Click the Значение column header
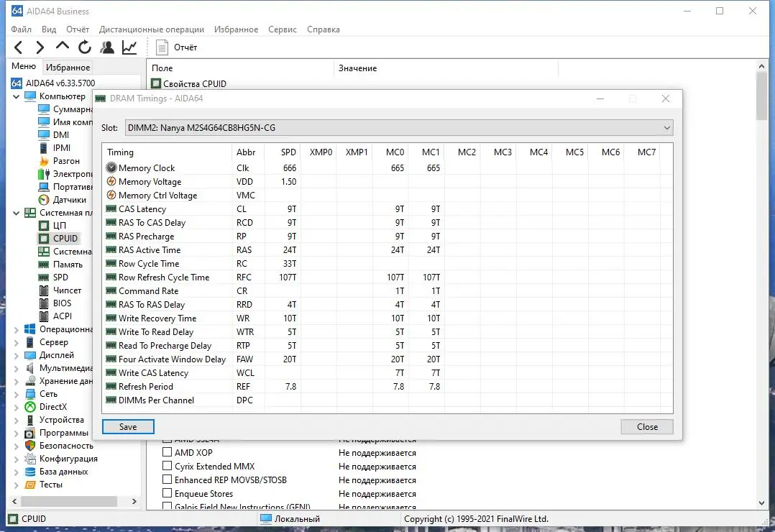775x532 pixels. (x=446, y=68)
